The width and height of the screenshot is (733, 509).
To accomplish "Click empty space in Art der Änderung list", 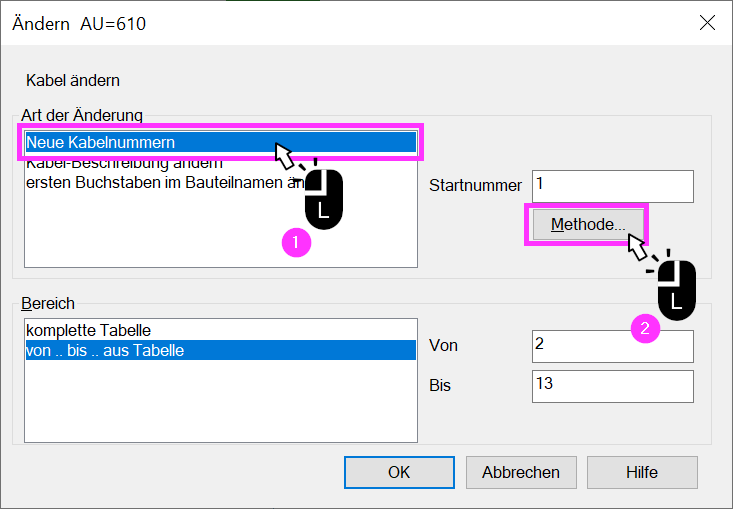I will tap(154, 229).
